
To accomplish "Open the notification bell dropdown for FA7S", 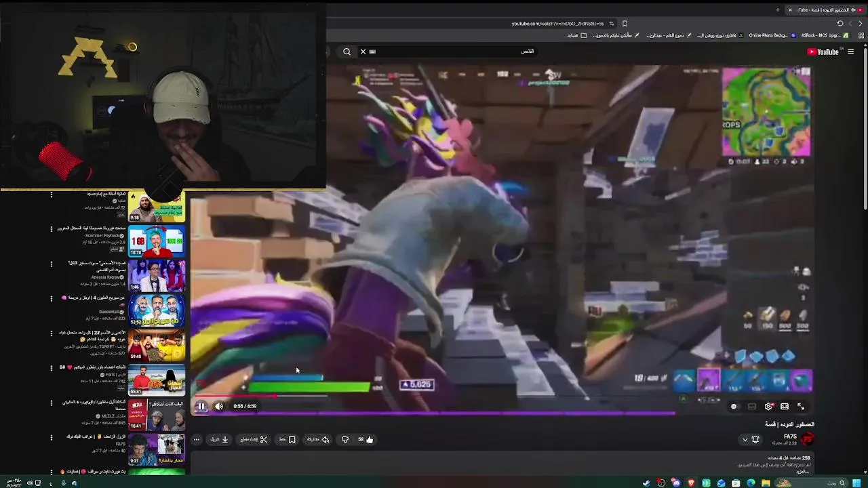I will [x=751, y=439].
